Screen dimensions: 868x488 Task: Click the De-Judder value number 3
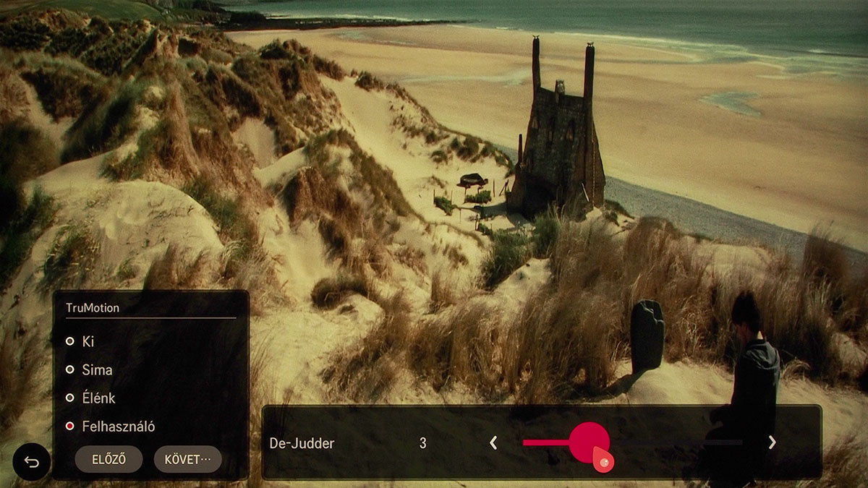(x=423, y=443)
